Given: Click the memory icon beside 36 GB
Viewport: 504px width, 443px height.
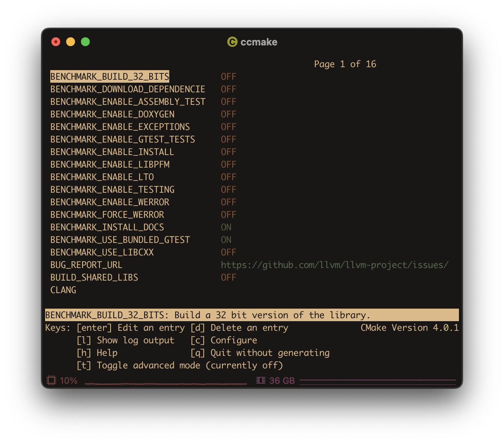Looking at the screenshot, I should coord(261,380).
